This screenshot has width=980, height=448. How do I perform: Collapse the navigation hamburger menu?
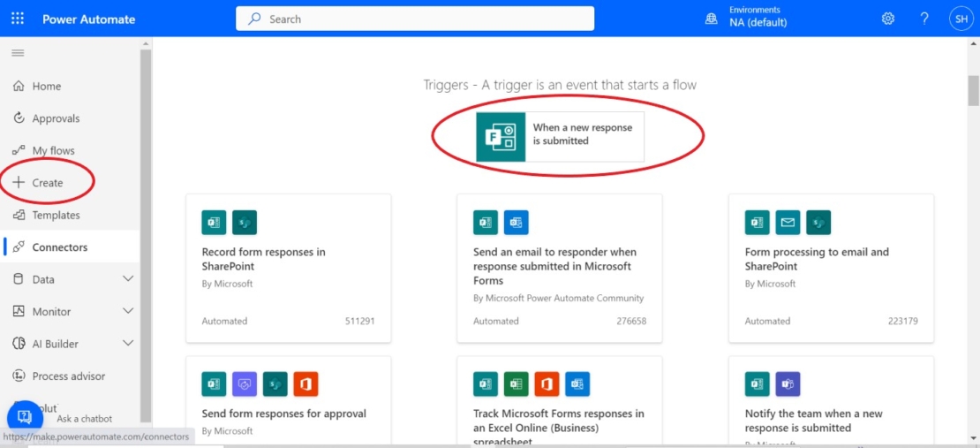click(x=18, y=53)
